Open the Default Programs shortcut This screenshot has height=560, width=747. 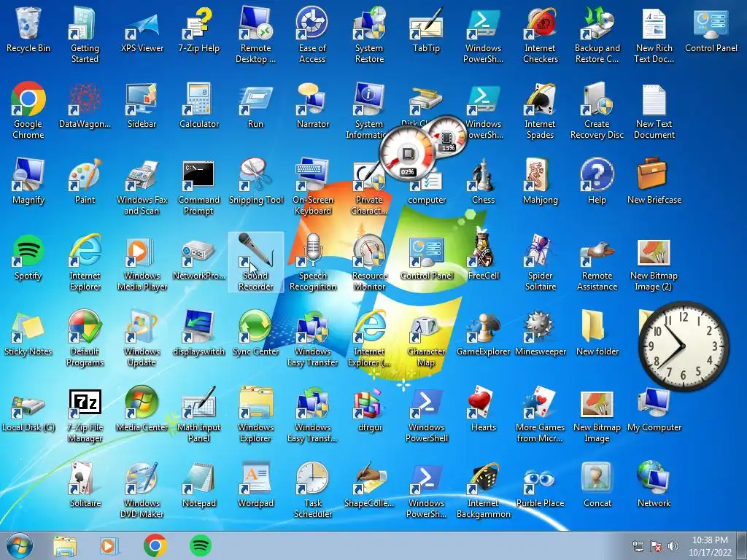click(85, 327)
